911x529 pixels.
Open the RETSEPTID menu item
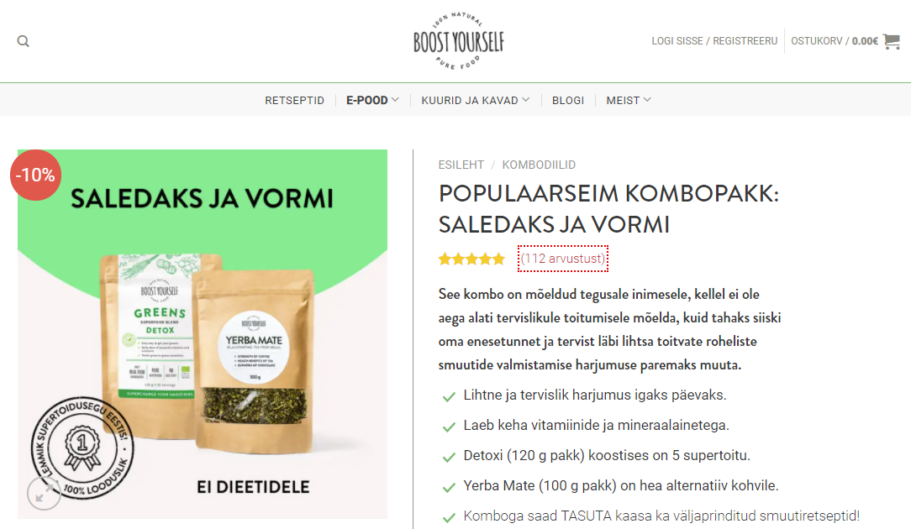pos(295,100)
